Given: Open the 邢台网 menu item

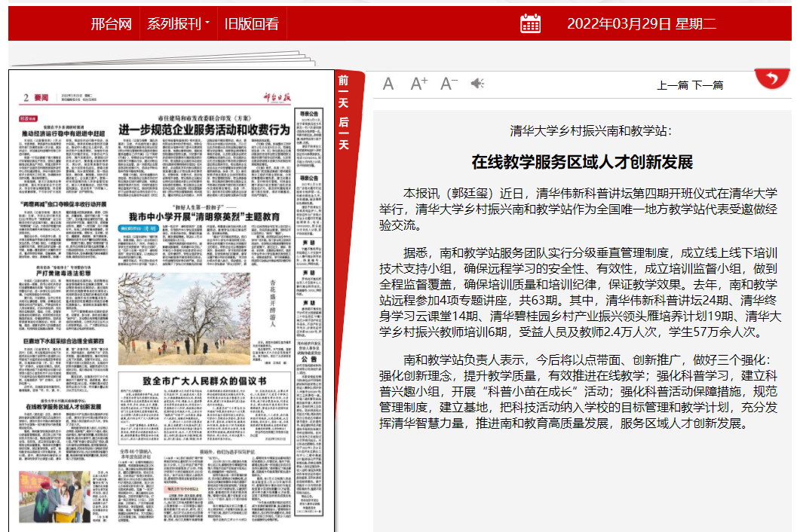Looking at the screenshot, I should (111, 23).
